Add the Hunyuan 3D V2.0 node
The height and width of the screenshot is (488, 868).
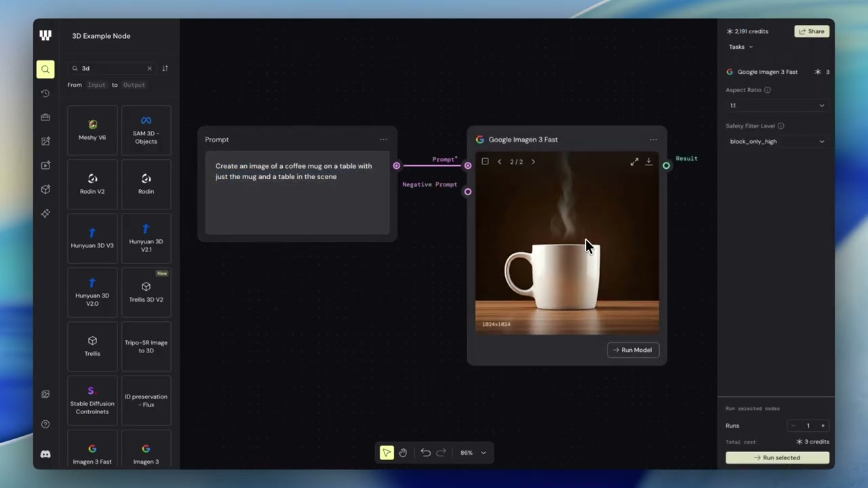92,293
